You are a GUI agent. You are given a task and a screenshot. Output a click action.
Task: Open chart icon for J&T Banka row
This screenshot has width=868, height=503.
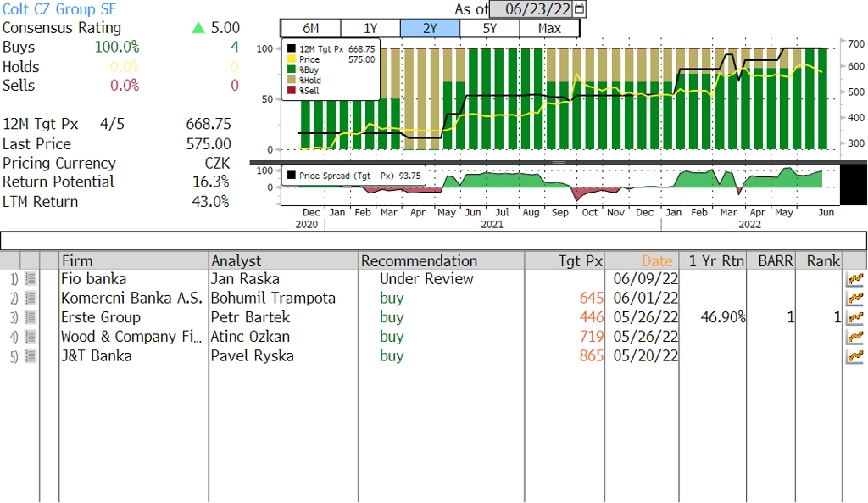[x=855, y=355]
